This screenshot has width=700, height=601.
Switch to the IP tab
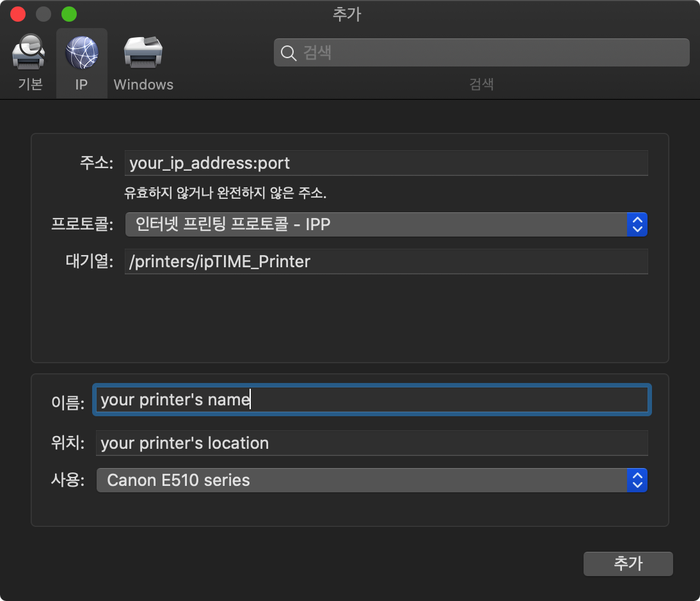point(81,63)
